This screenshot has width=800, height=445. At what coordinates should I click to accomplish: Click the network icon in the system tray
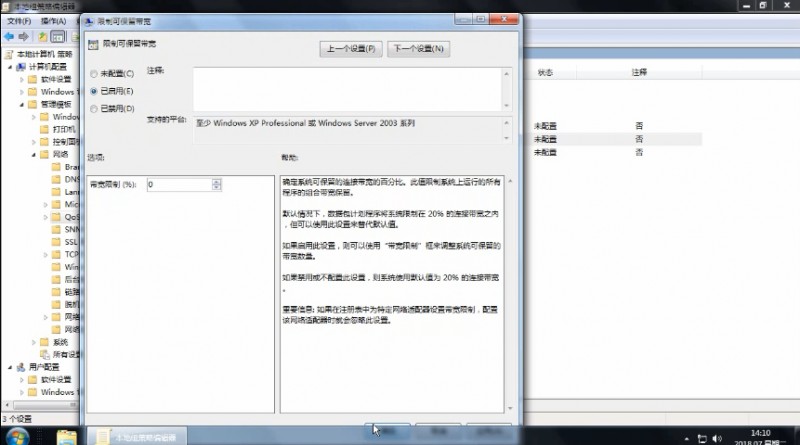point(702,439)
